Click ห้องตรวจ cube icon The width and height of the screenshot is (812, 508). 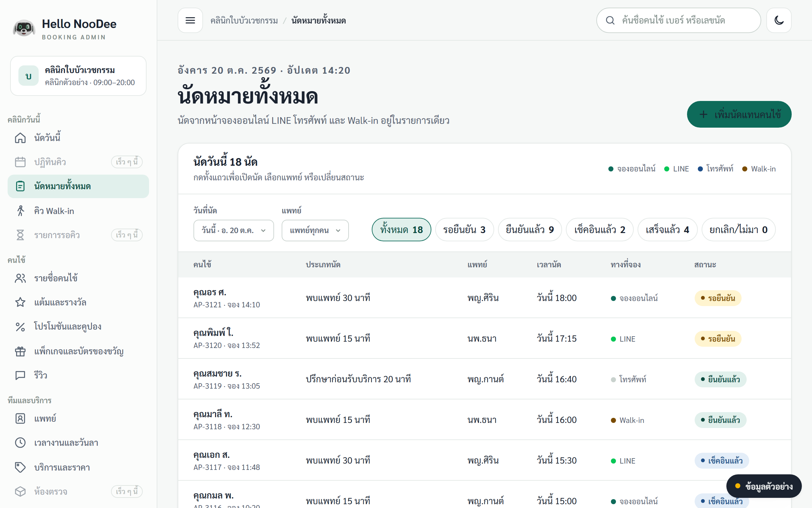click(x=20, y=491)
